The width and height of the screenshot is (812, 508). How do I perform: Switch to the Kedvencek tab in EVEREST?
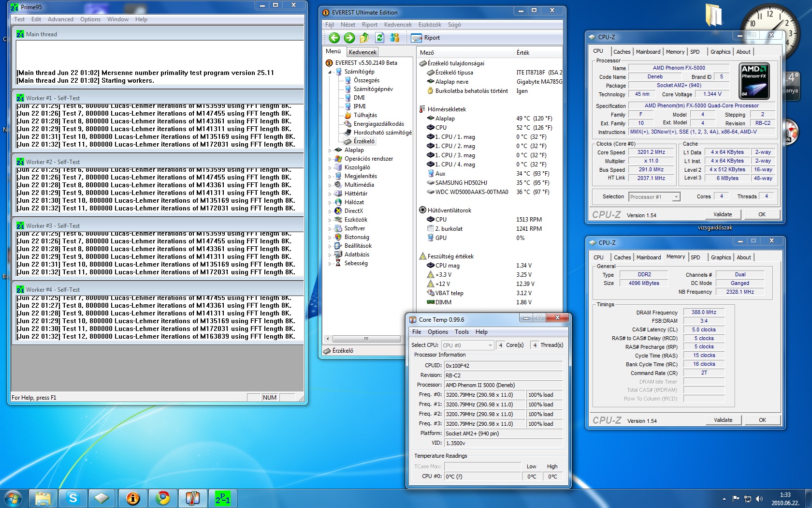click(362, 52)
